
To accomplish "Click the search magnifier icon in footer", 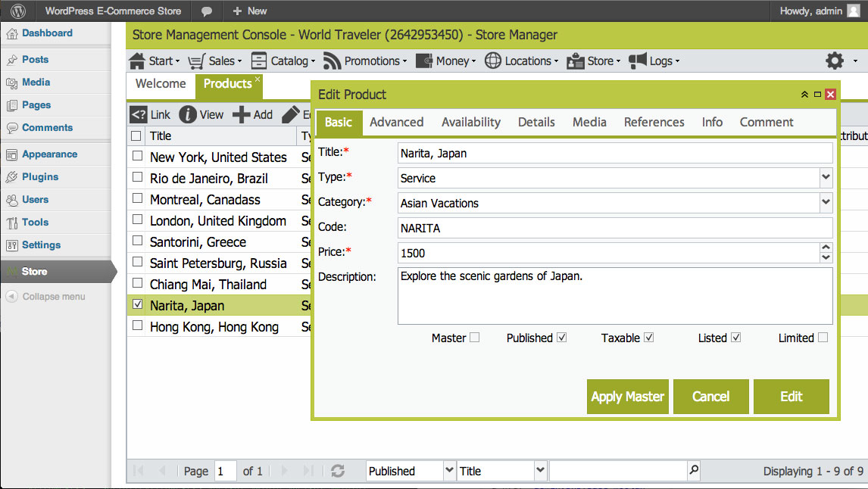I will pos(694,470).
